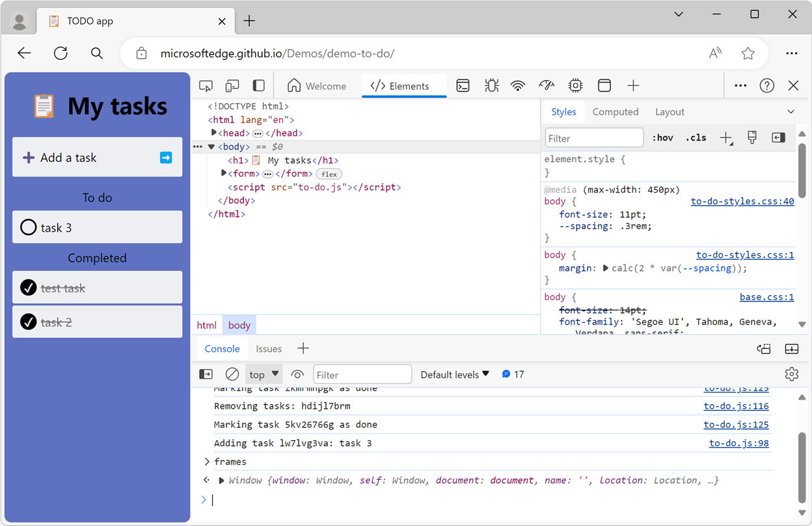Open the Network tool via wifi icon

click(517, 85)
